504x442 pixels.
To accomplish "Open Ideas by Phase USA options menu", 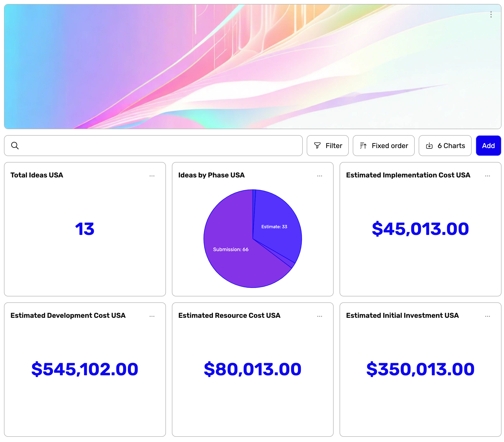I will click(x=320, y=176).
